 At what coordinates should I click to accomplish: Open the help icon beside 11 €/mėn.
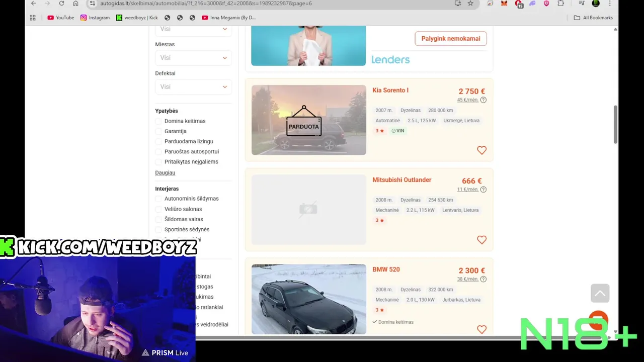484,190
